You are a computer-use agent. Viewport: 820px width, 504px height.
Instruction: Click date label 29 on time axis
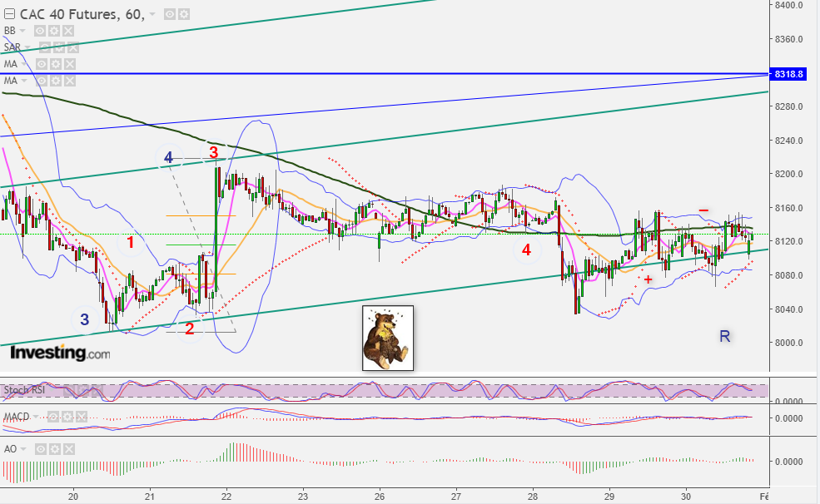pyautogui.click(x=609, y=497)
